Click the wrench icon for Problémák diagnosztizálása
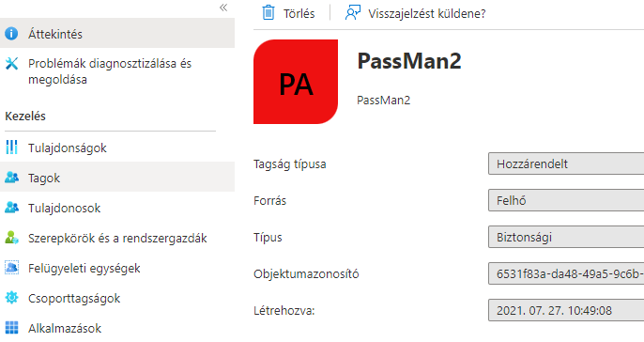Image resolution: width=644 pixels, height=342 pixels. click(x=11, y=64)
